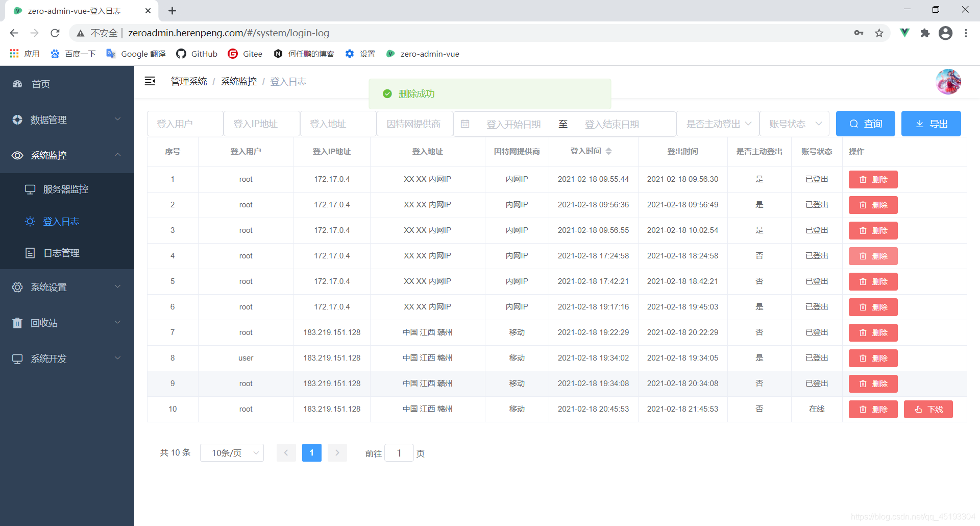980x526 pixels.
Task: Delete log row 3
Action: [873, 230]
